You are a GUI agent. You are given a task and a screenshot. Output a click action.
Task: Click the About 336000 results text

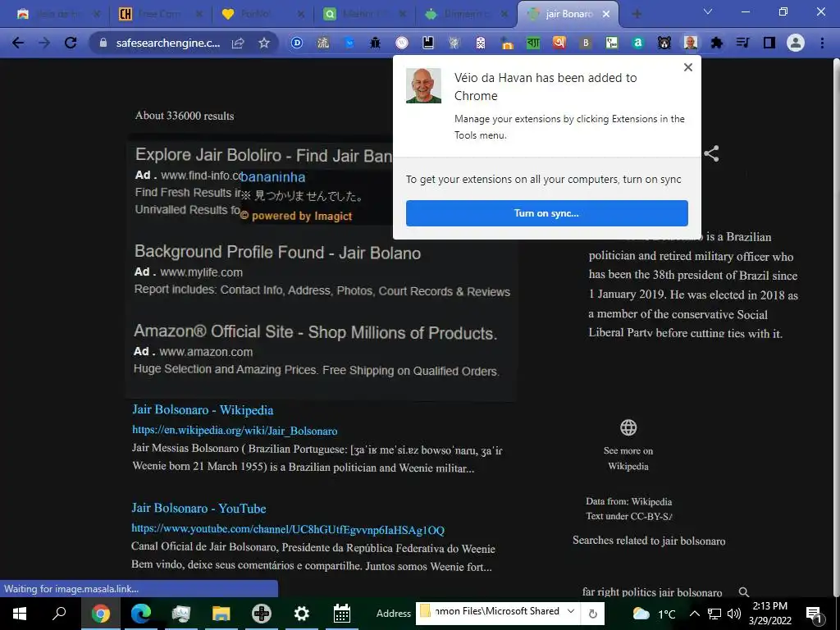(185, 116)
